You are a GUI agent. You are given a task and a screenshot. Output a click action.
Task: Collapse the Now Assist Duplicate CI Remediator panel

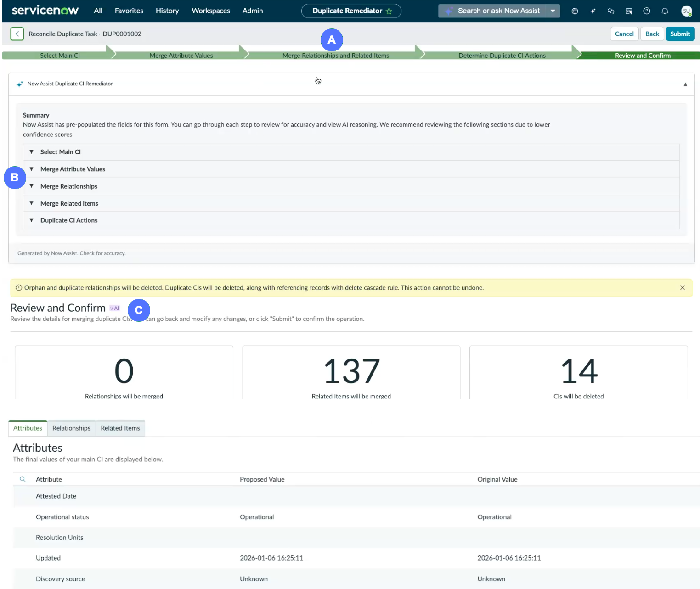[x=685, y=84]
